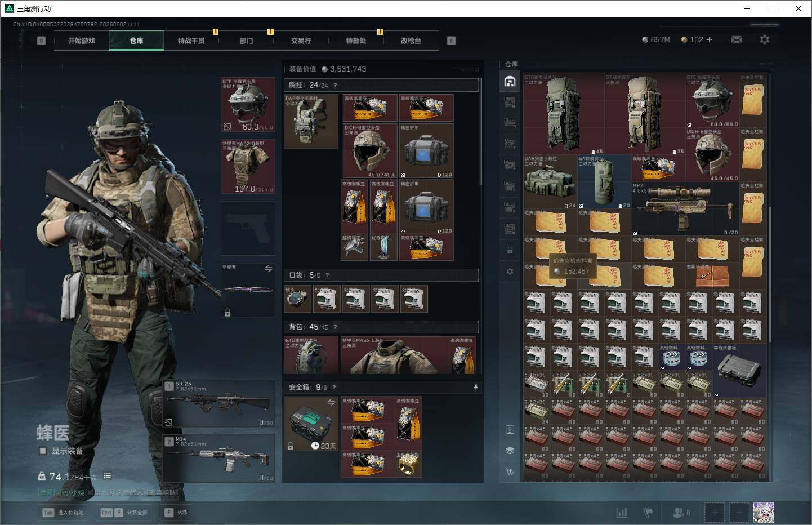Select the equipped MAS2.0 armor slot

[x=248, y=166]
